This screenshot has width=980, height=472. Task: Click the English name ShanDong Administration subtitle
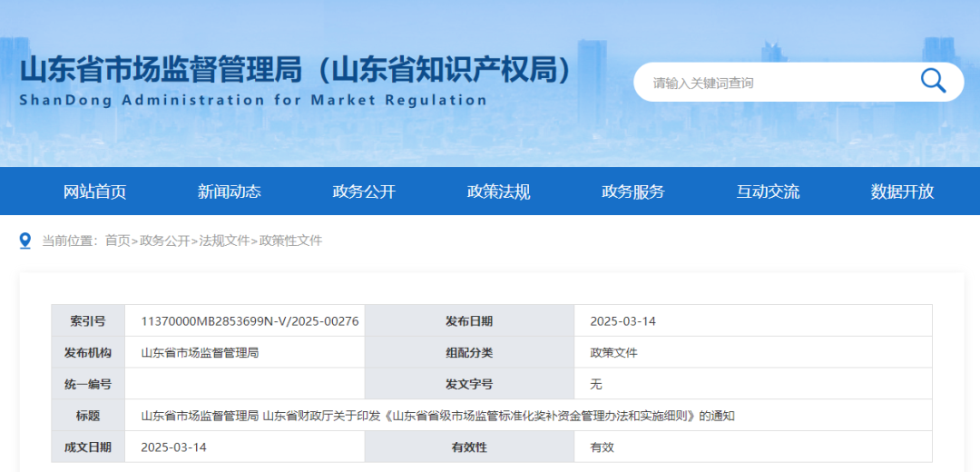[x=253, y=100]
